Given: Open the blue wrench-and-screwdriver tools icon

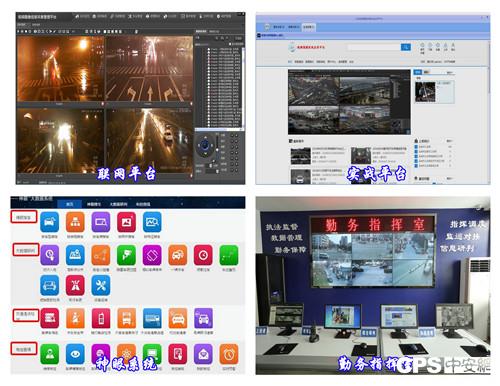Looking at the screenshot, I should tap(101, 286).
